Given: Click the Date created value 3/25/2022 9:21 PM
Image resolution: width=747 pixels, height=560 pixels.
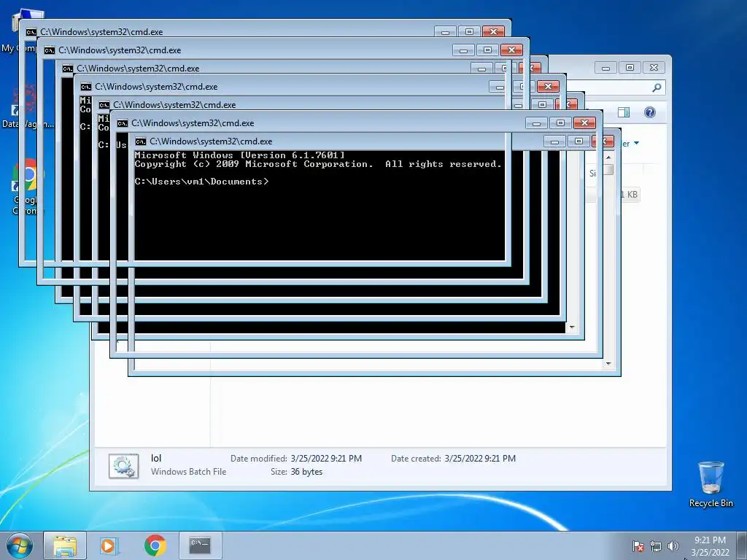Looking at the screenshot, I should [x=480, y=459].
